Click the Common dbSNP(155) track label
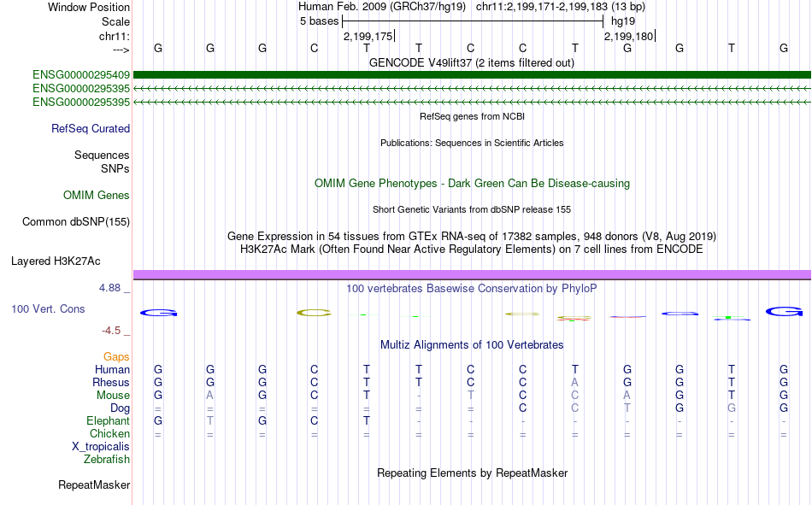The width and height of the screenshot is (812, 505). tap(75, 221)
